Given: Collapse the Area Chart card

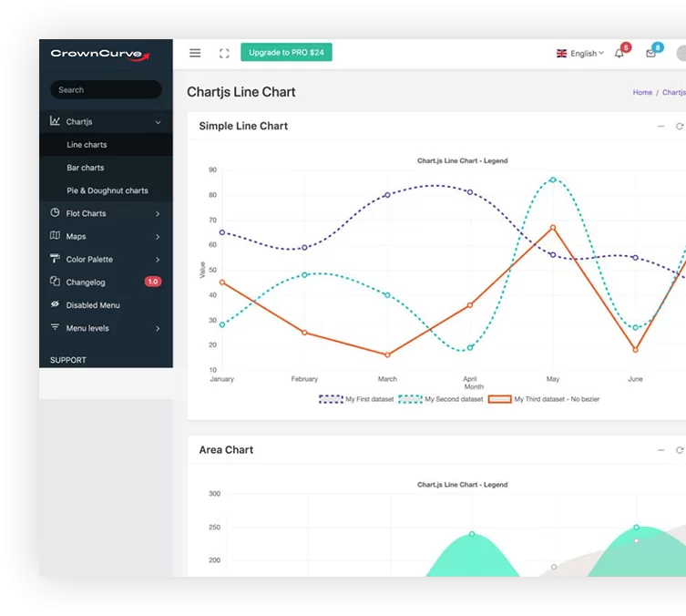Looking at the screenshot, I should pyautogui.click(x=661, y=450).
